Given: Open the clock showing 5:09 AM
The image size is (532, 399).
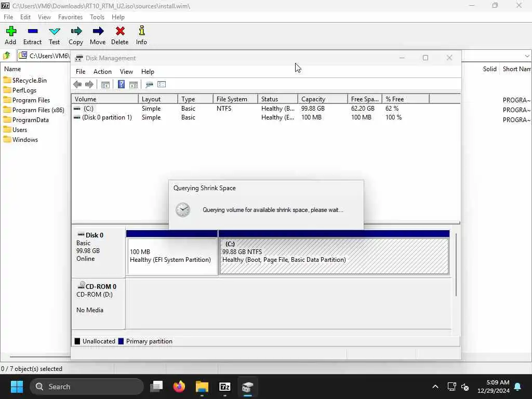Looking at the screenshot, I should point(494,387).
